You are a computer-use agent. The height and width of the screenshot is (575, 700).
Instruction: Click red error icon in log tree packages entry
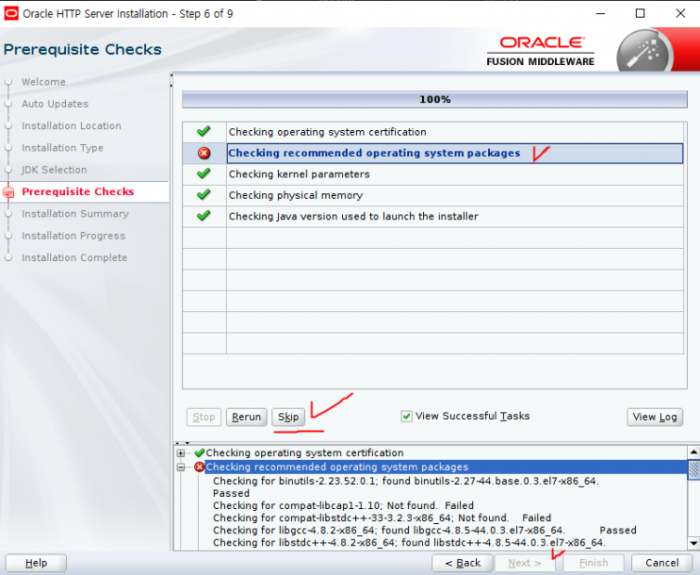click(200, 467)
